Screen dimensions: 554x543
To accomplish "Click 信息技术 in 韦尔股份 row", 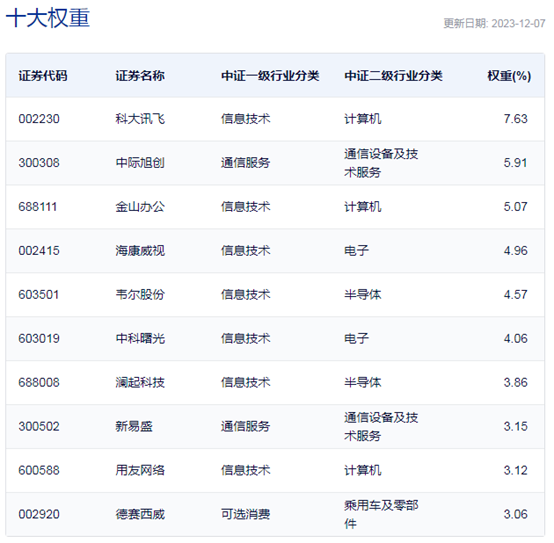I will (246, 295).
